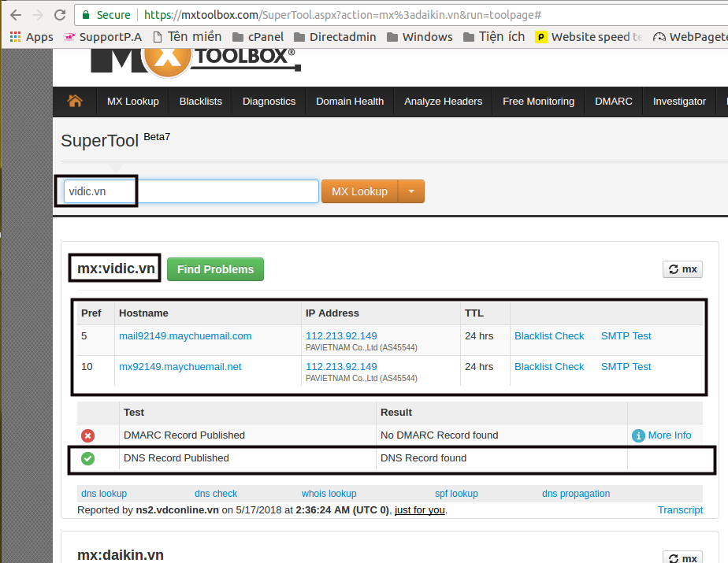The width and height of the screenshot is (728, 563).
Task: Open the Tên miền bookmark
Action: pyautogui.click(x=187, y=37)
